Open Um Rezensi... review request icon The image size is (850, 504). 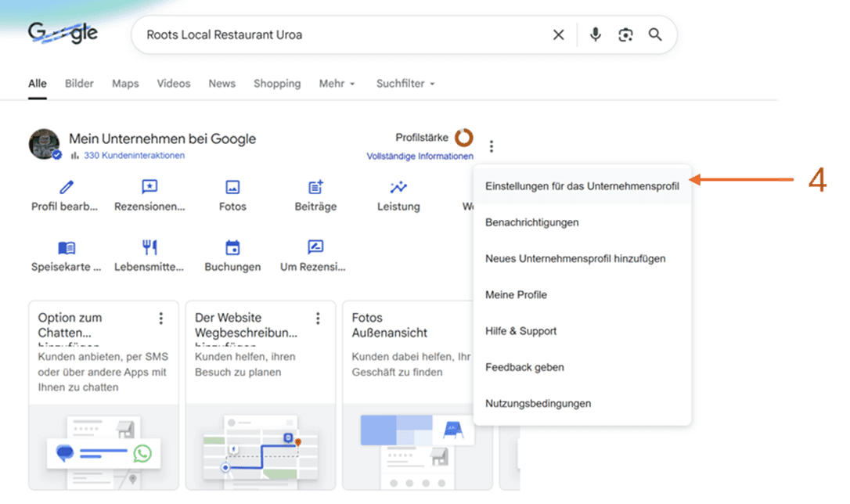pos(315,247)
